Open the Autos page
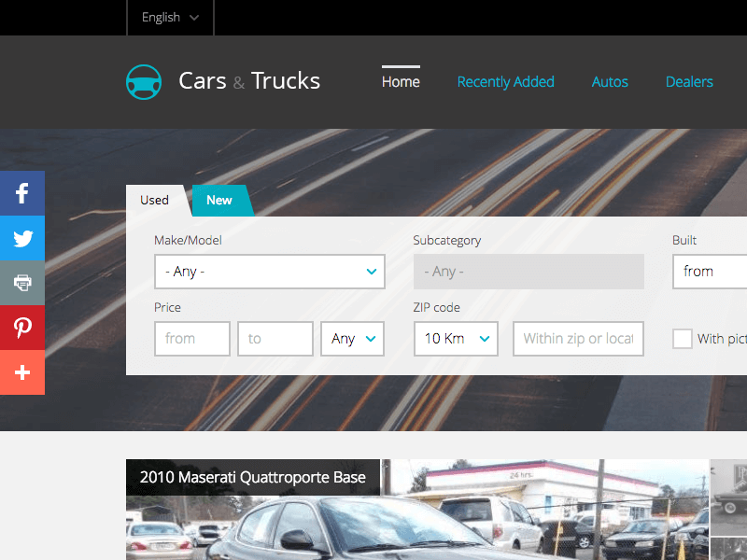Image resolution: width=747 pixels, height=560 pixels. (x=610, y=81)
